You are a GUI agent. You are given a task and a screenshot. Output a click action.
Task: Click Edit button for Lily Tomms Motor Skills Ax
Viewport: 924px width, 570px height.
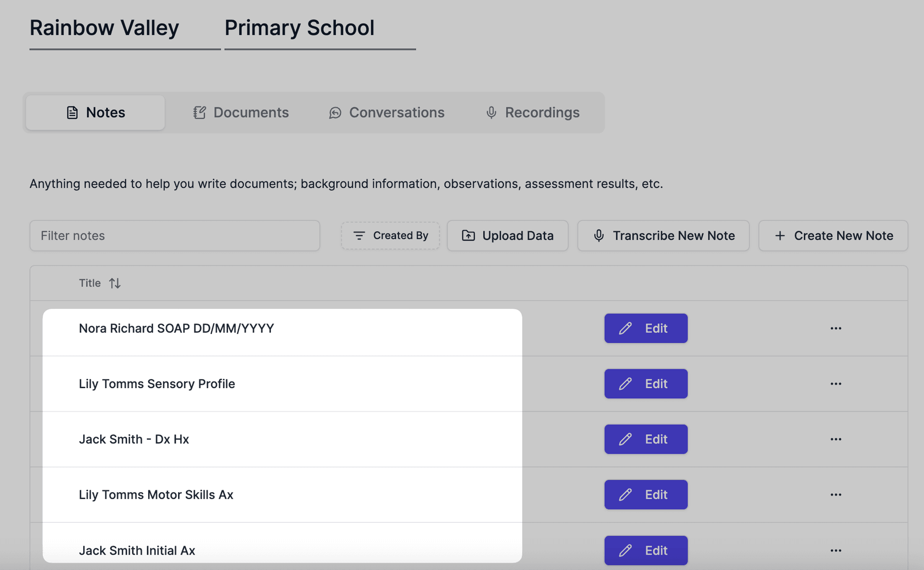pos(645,494)
